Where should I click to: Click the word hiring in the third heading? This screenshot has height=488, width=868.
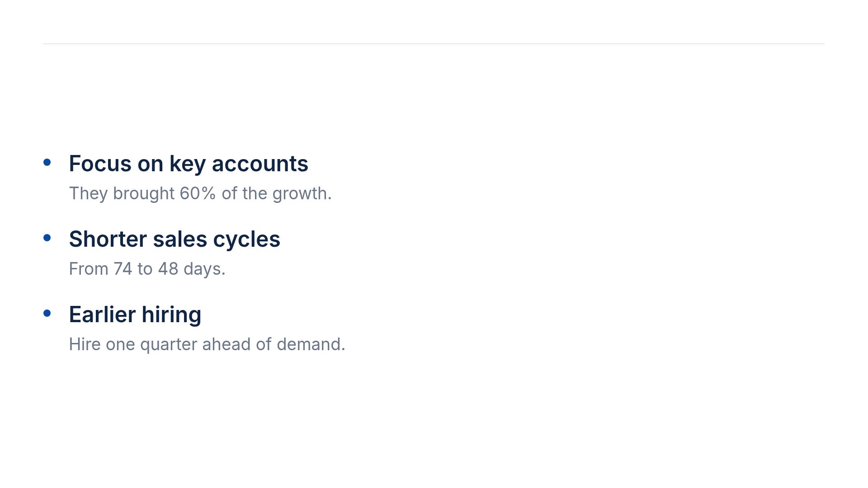pos(171,315)
